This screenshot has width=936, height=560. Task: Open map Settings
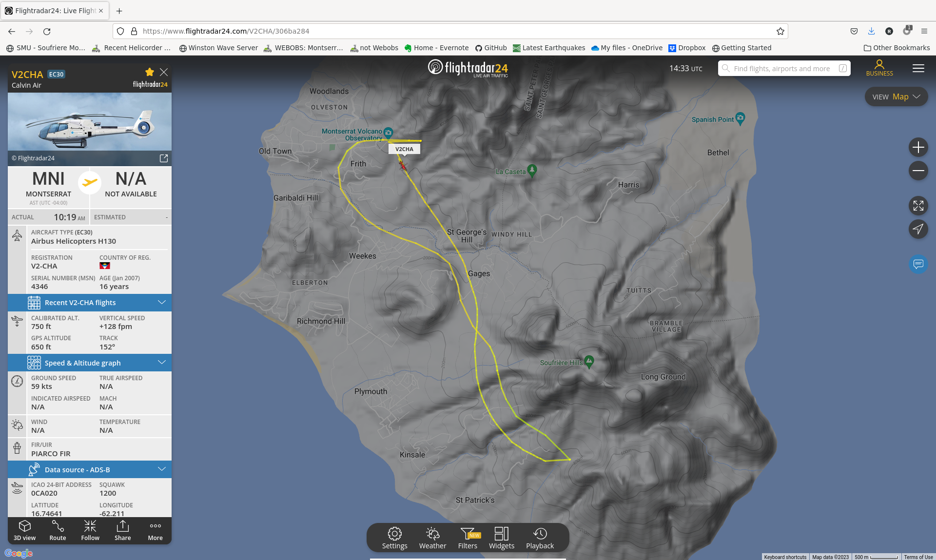[394, 538]
